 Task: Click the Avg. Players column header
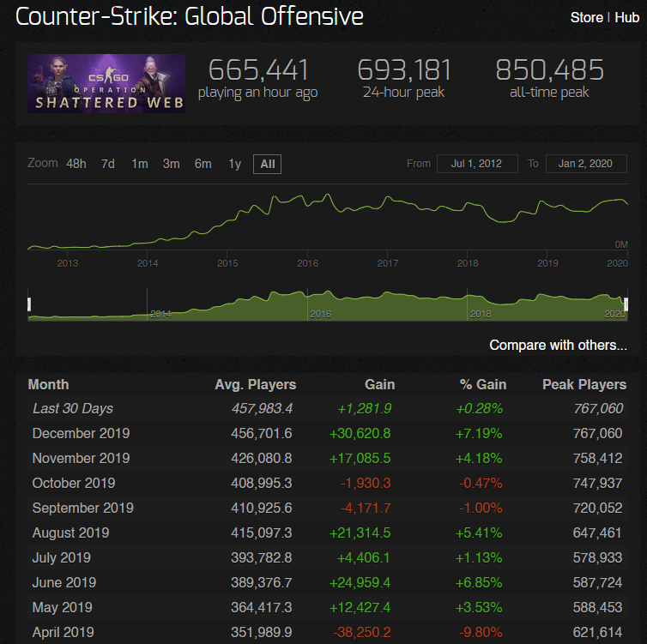(x=255, y=384)
